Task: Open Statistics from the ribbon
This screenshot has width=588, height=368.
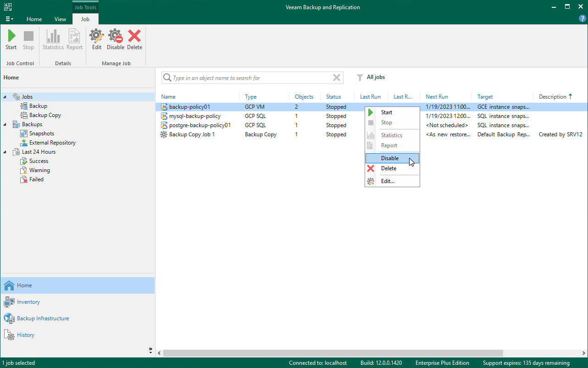Action: click(53, 40)
